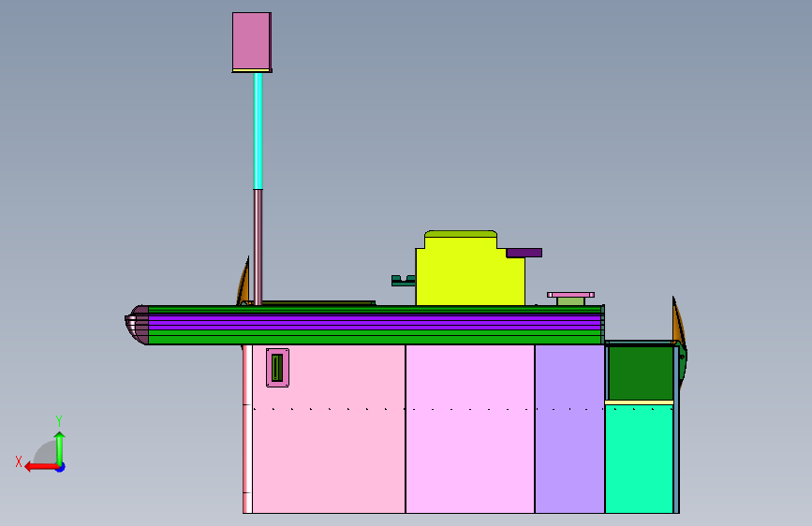Select the narrow white-pink strip on cabinet left edge
Screen dimensions: 812x526
pos(247,430)
